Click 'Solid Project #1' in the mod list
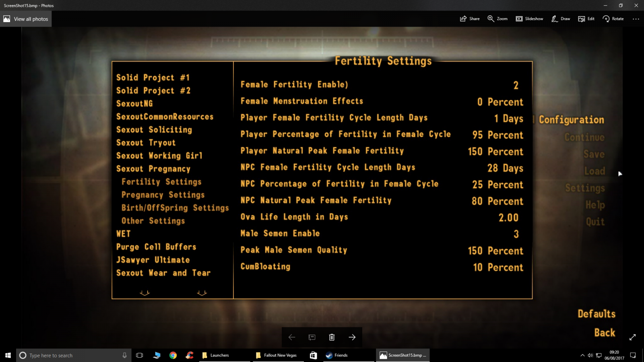This screenshot has height=362, width=644. pos(153,78)
